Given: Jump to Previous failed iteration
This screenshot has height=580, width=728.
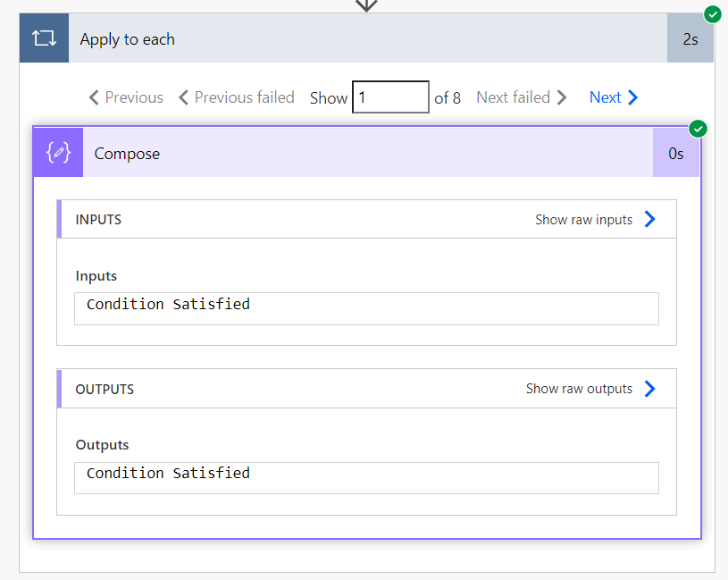Looking at the screenshot, I should pyautogui.click(x=237, y=97).
